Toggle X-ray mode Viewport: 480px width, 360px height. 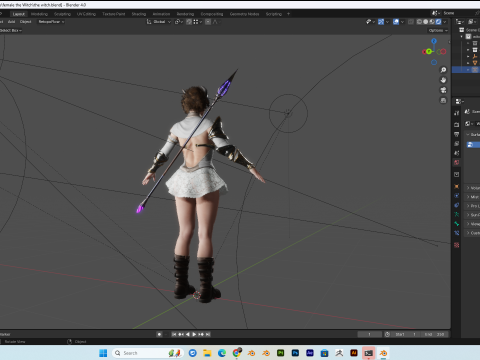pos(411,22)
